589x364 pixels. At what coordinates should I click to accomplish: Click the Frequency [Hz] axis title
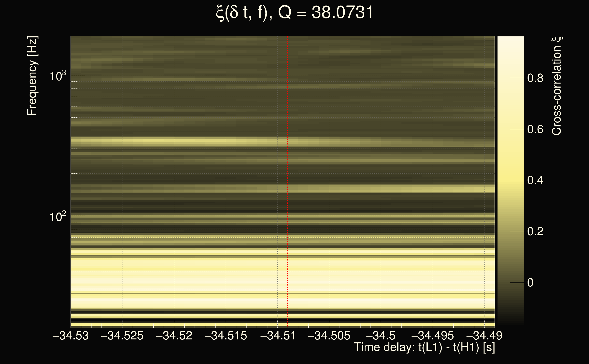click(x=32, y=76)
